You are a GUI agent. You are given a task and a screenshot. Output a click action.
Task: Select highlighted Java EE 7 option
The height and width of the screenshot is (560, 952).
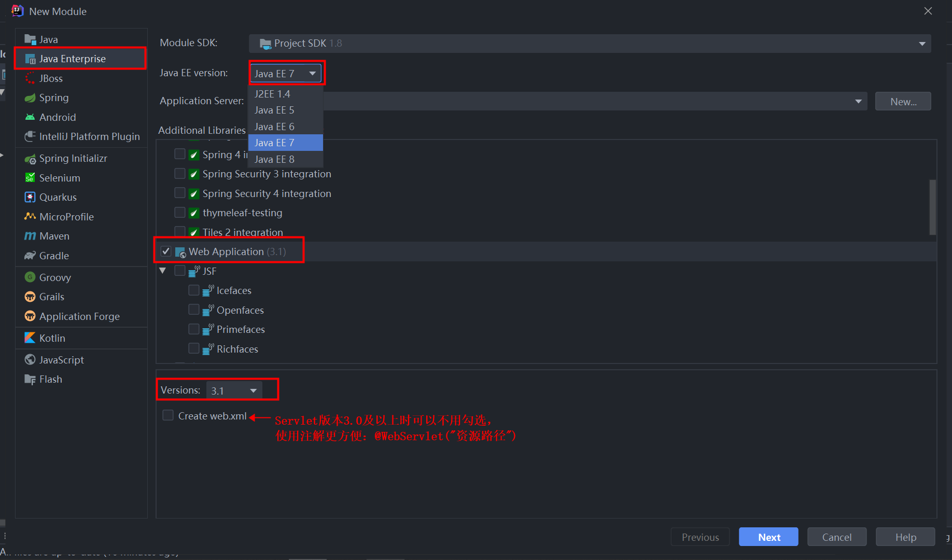click(286, 143)
